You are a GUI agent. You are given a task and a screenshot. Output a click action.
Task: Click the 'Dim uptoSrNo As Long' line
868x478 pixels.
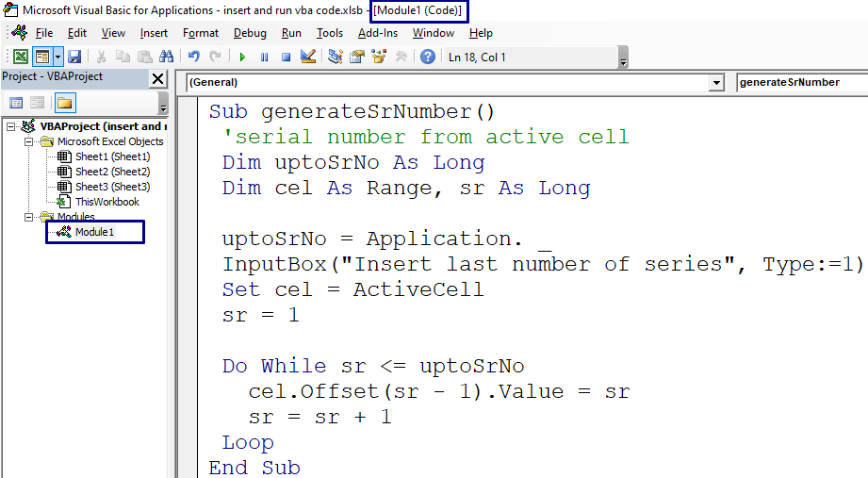(353, 163)
